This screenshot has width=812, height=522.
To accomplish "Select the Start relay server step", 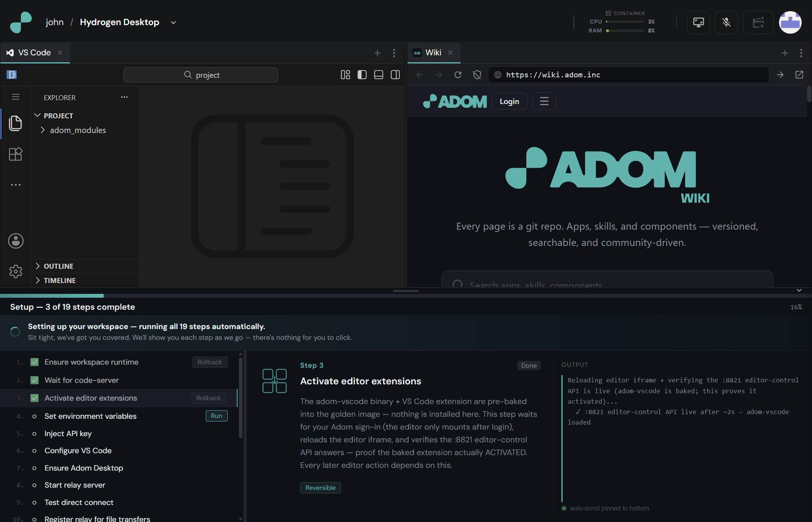I will pos(119,485).
